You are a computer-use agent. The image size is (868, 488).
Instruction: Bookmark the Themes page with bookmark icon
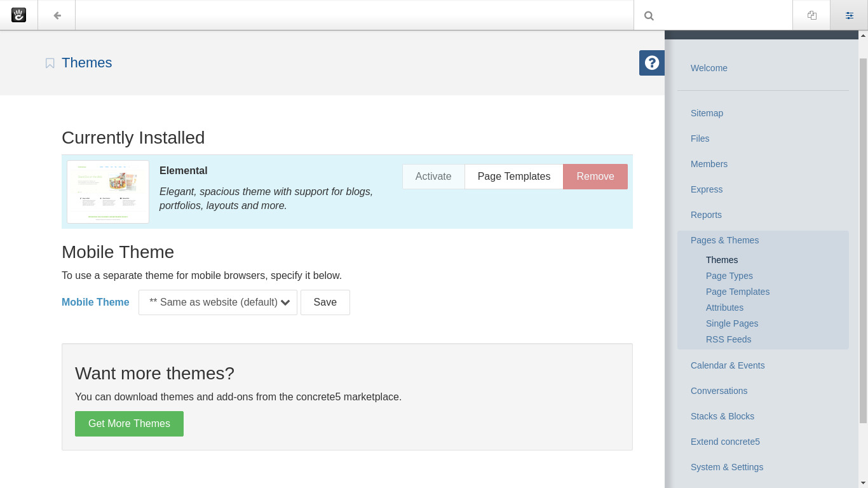[x=50, y=64]
